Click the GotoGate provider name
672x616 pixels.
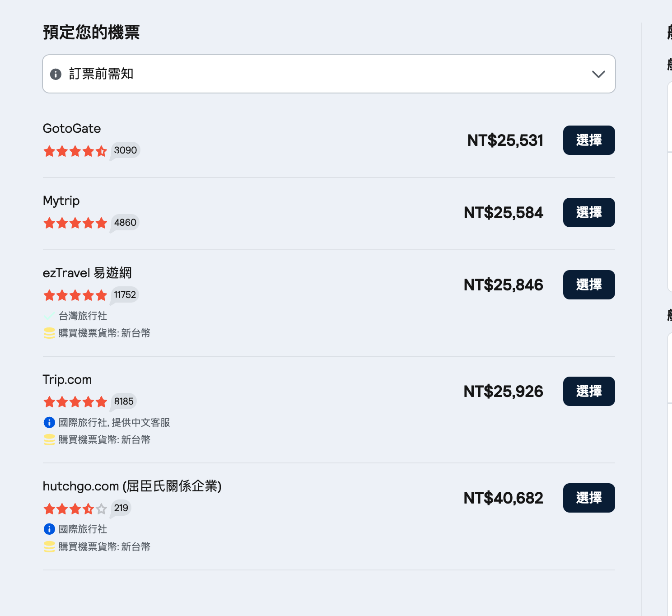[72, 129]
